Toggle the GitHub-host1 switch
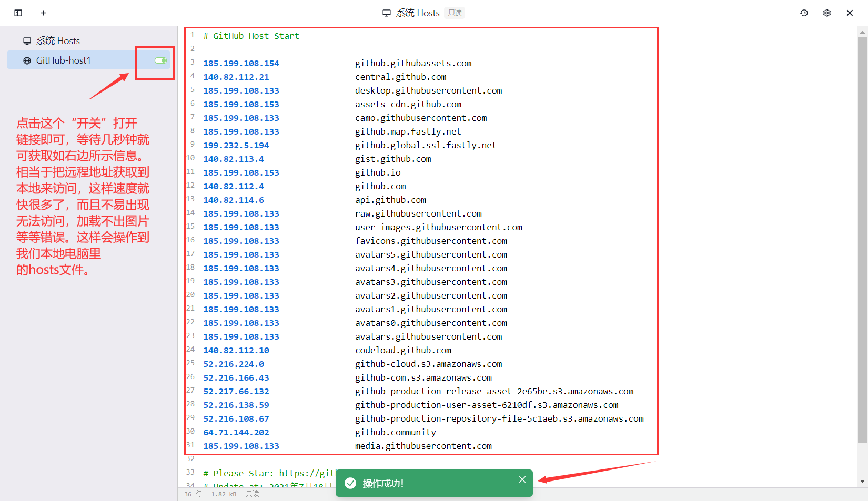The height and width of the screenshot is (501, 868). [x=161, y=60]
